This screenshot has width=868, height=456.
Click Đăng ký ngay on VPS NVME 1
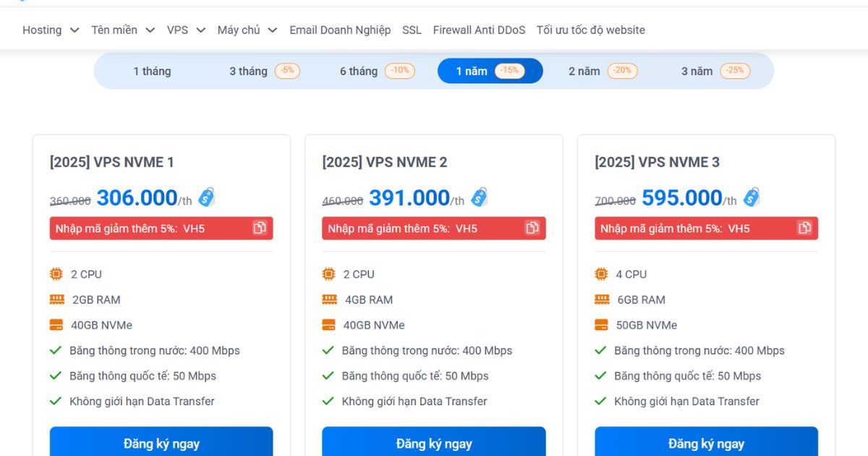(161, 443)
